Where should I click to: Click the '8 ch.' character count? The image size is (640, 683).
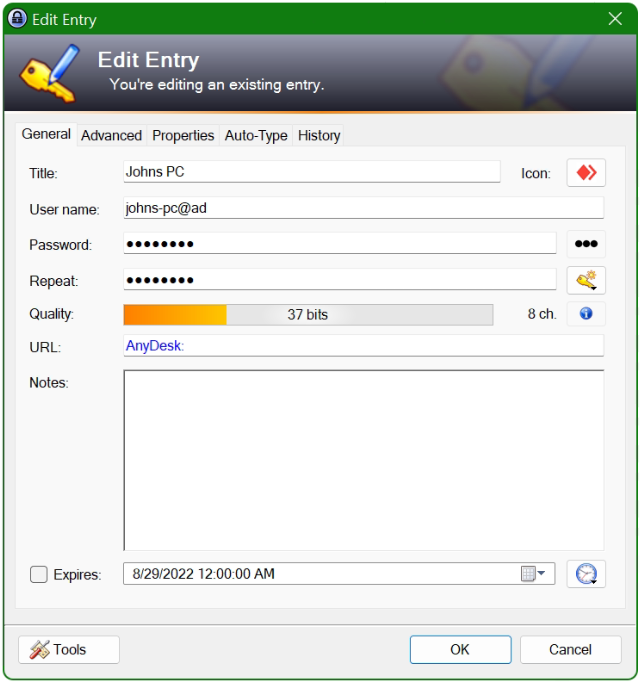pyautogui.click(x=542, y=314)
